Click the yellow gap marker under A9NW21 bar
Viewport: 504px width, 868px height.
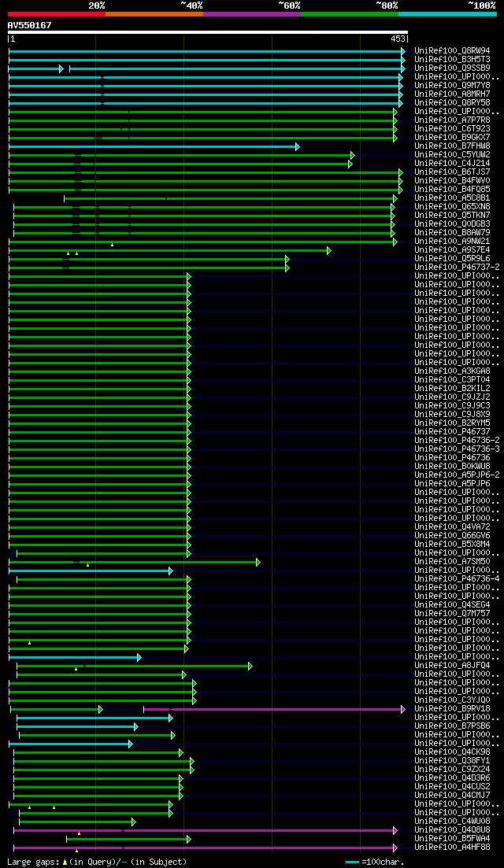point(113,245)
